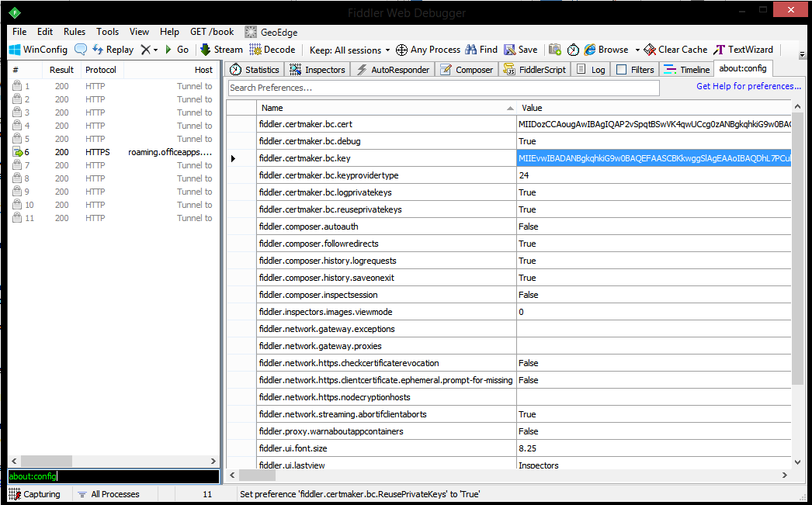Click lock icon of session 11
This screenshot has height=505, width=812.
(17, 218)
